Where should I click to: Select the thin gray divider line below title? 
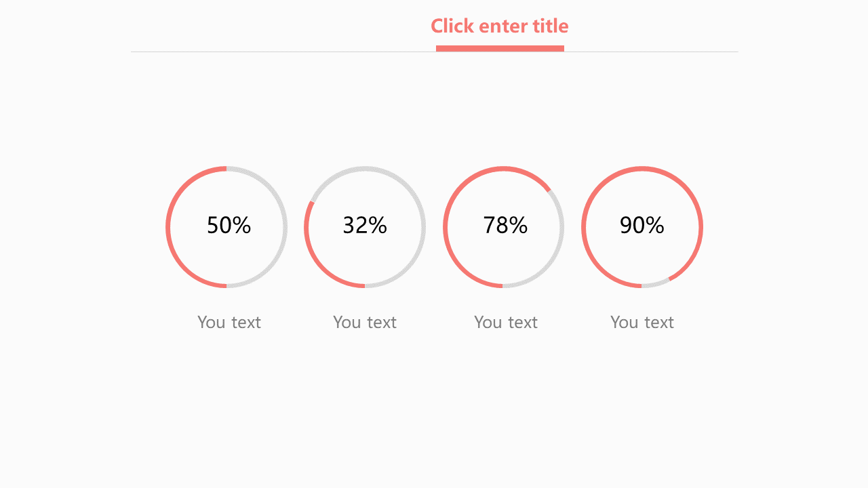(271, 52)
